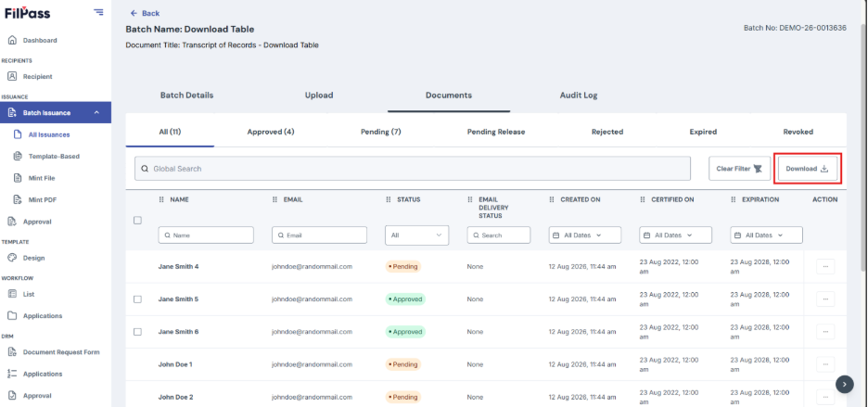868x407 pixels.
Task: Open the Template-Based icon in the sidebar
Action: point(18,156)
